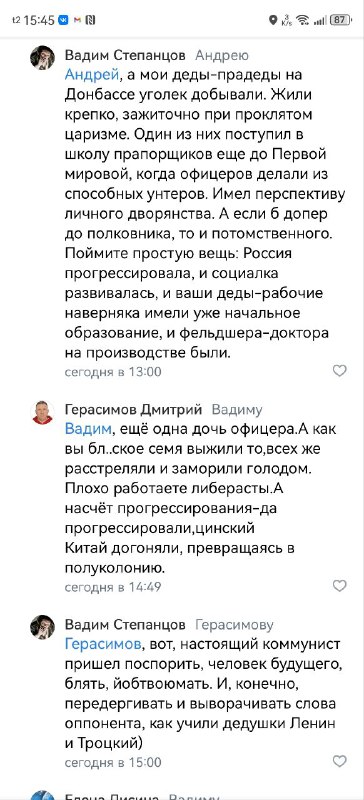Tap VK notification icon in status bar

(x=64, y=20)
